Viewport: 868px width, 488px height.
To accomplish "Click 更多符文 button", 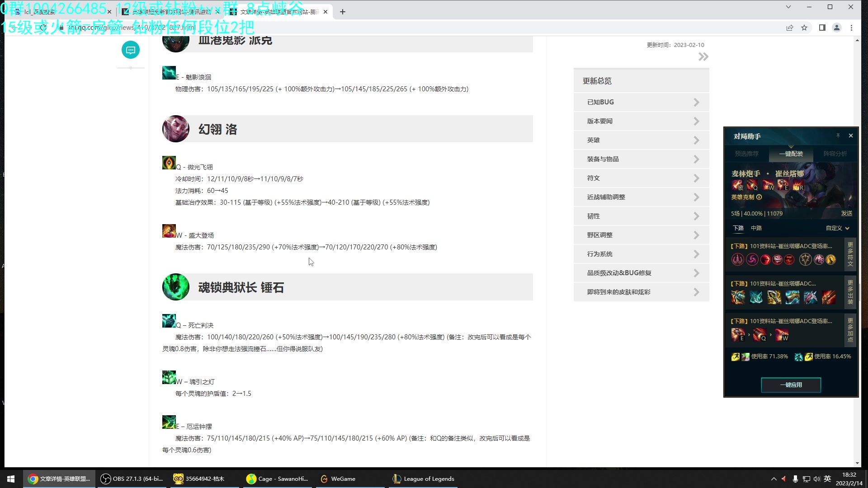I will click(x=850, y=254).
